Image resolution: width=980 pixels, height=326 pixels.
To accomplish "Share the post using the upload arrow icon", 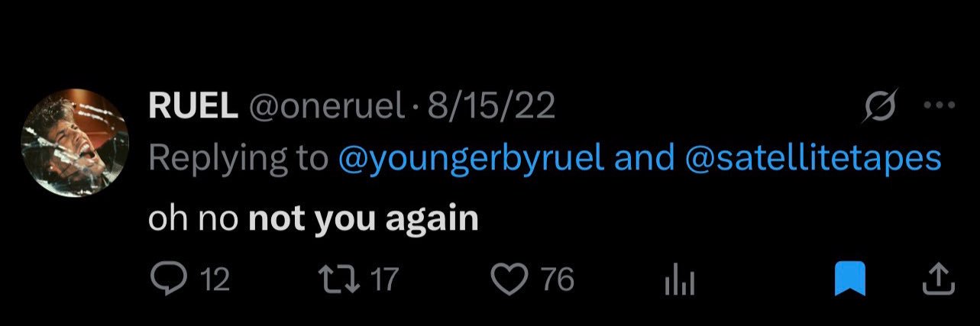I will [939, 279].
